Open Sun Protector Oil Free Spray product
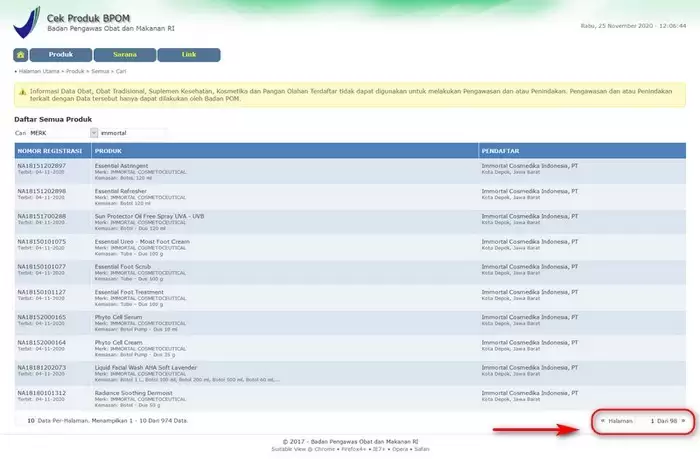This screenshot has height=459, width=700. pyautogui.click(x=149, y=216)
